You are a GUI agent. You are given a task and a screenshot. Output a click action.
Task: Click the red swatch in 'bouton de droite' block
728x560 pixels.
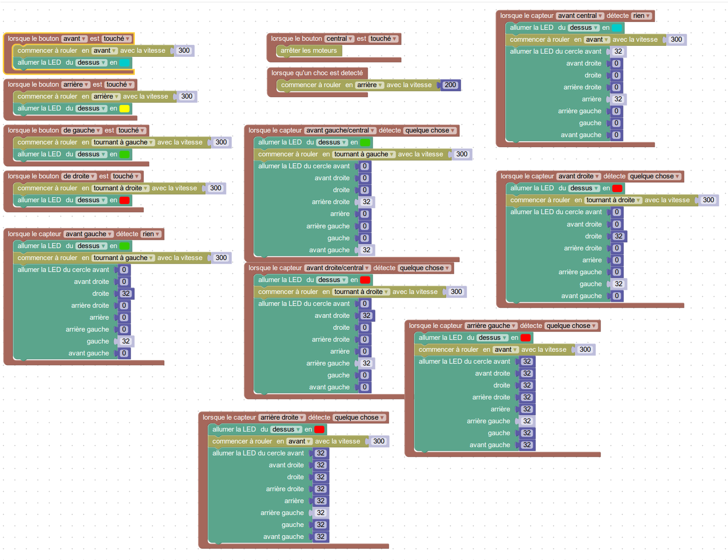click(125, 200)
